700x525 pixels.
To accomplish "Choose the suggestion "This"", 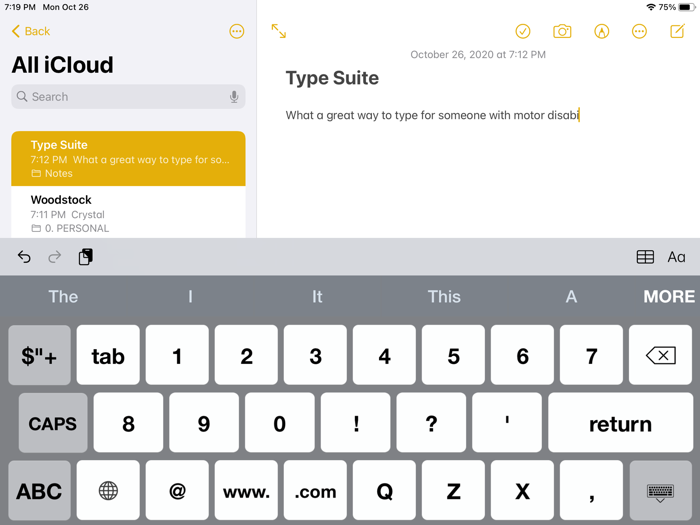I will [444, 296].
